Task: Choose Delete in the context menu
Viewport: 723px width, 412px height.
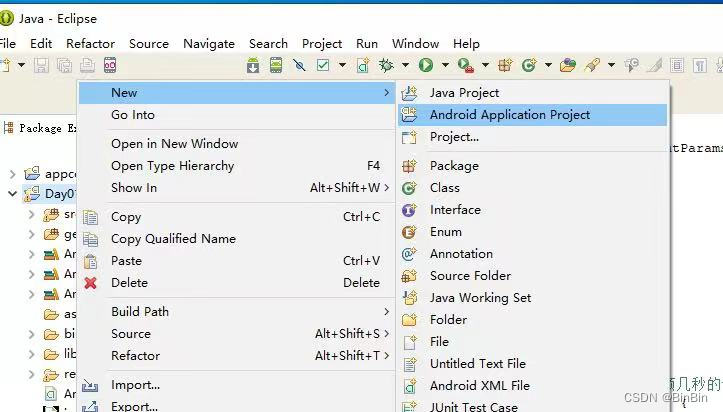Action: tap(237, 283)
